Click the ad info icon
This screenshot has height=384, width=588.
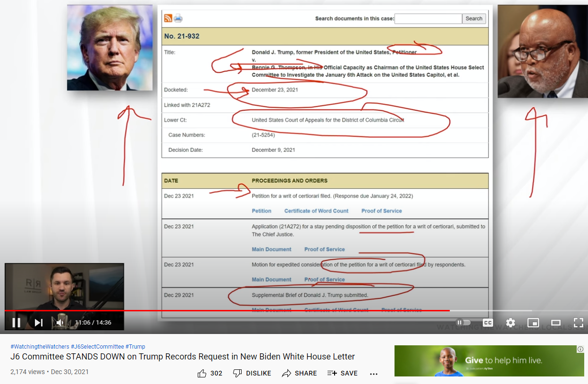tap(580, 349)
